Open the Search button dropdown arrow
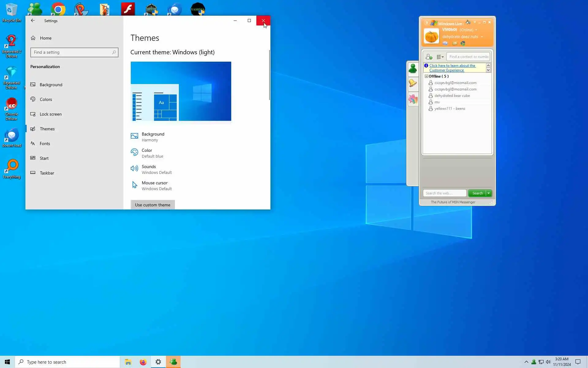Image resolution: width=588 pixels, height=368 pixels. pos(489,193)
